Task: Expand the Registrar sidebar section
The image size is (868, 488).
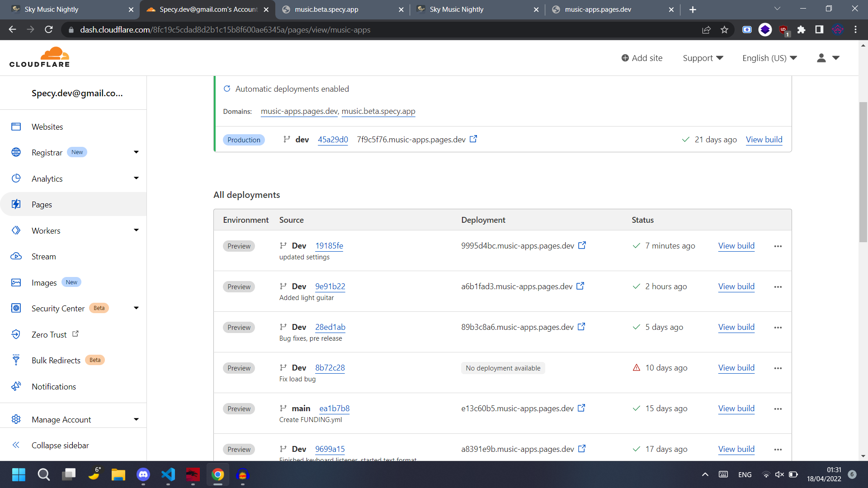Action: point(136,152)
